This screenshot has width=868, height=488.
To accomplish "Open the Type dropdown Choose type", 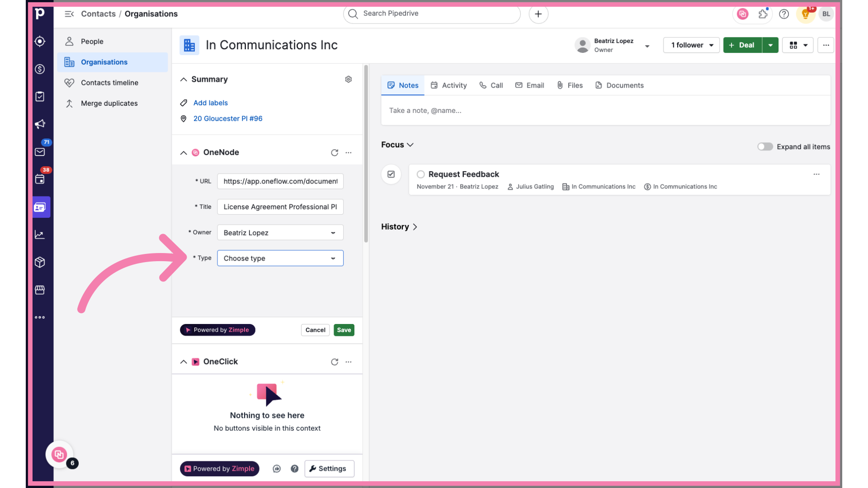I will coord(280,258).
